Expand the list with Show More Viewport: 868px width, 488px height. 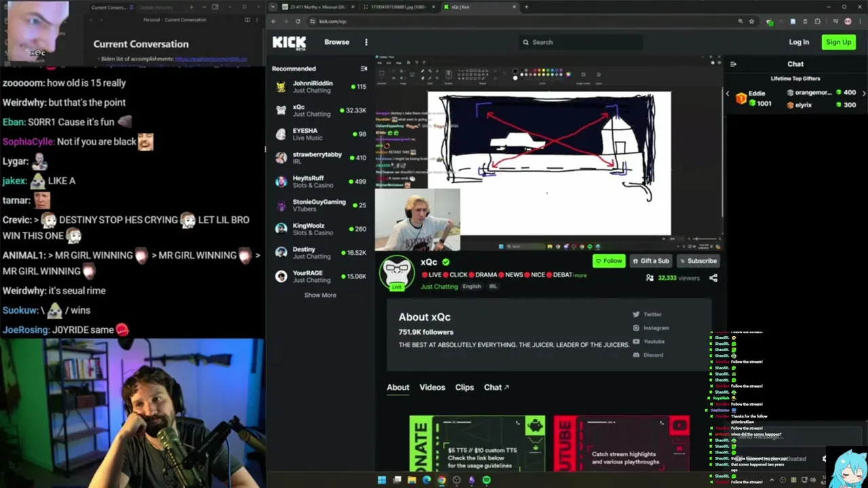click(320, 295)
